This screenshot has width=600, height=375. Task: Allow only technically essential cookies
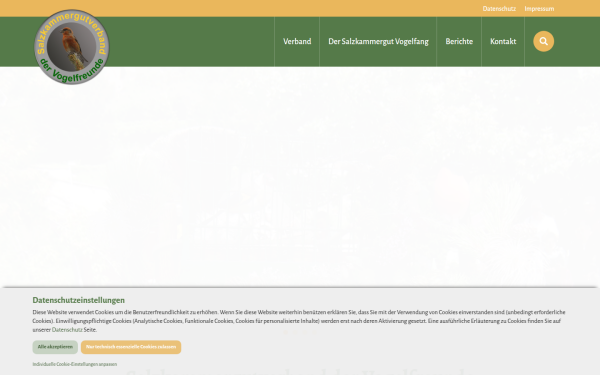click(131, 347)
